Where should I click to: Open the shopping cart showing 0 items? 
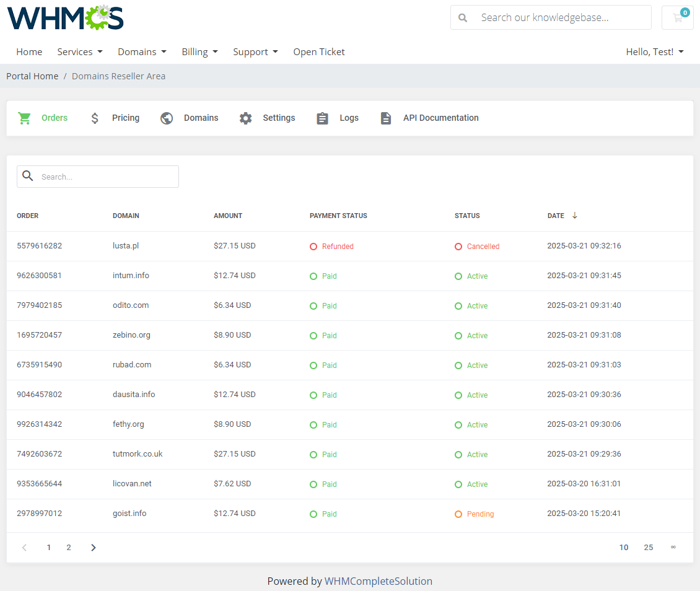pyautogui.click(x=677, y=17)
